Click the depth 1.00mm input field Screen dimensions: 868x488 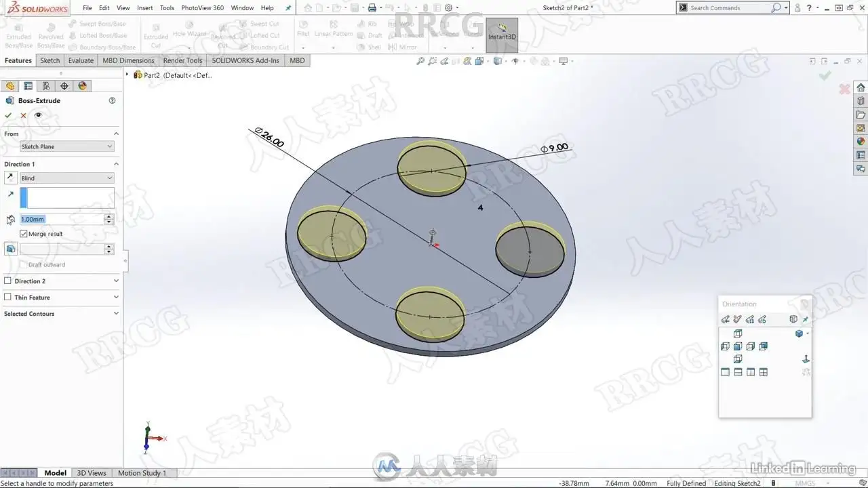point(61,219)
